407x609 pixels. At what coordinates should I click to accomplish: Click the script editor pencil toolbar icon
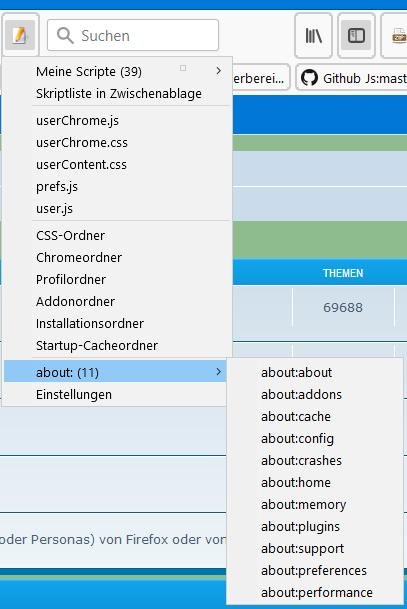click(x=20, y=35)
